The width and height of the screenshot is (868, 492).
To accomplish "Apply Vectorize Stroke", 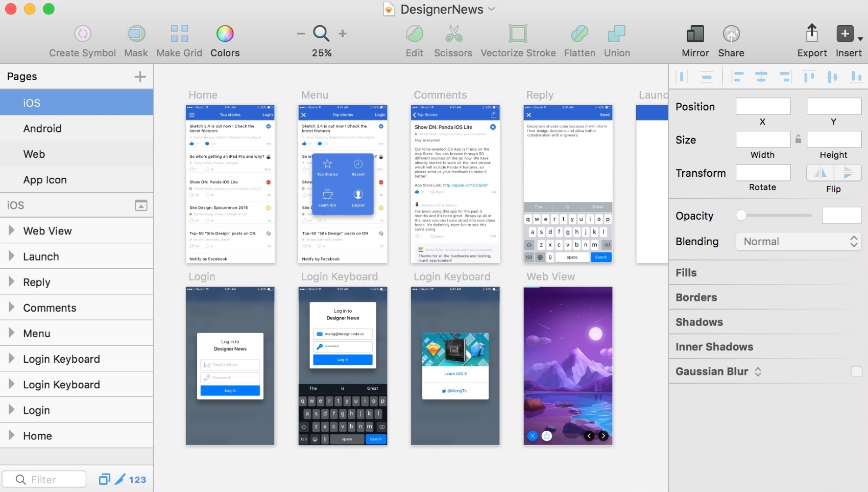I will 518,34.
